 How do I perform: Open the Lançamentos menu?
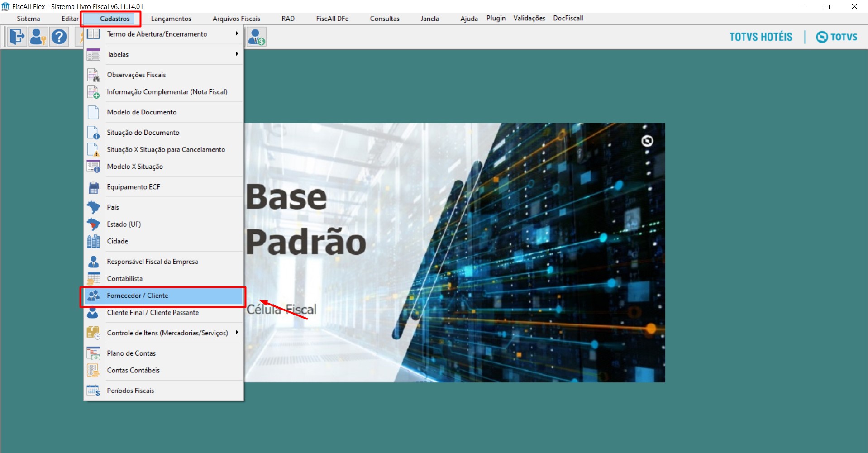(x=171, y=19)
